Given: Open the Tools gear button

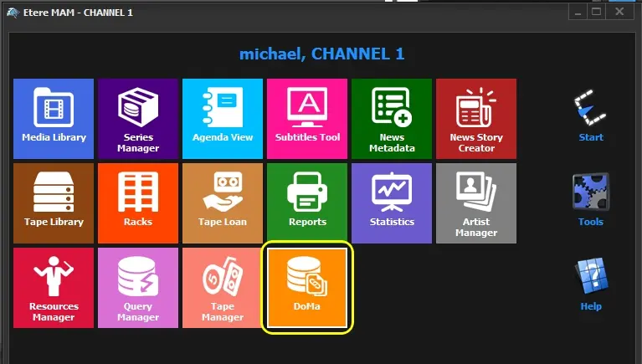Looking at the screenshot, I should coord(591,200).
